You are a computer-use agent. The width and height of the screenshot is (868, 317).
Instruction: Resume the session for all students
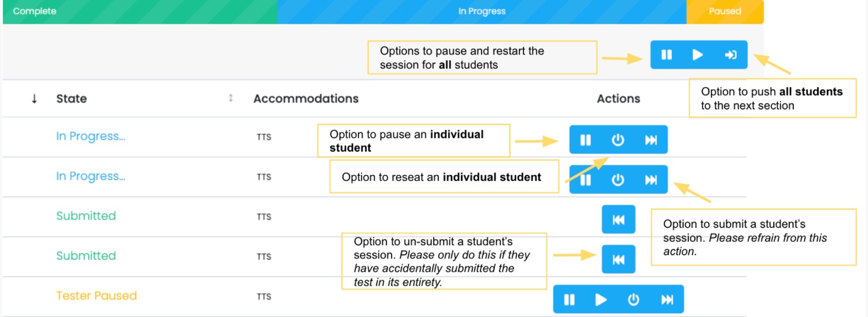pos(698,55)
